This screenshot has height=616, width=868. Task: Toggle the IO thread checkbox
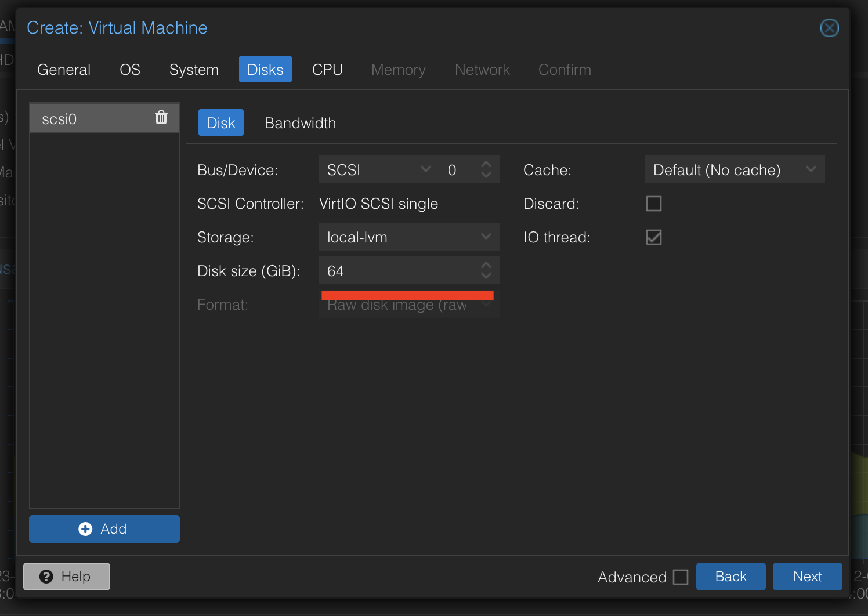point(654,237)
